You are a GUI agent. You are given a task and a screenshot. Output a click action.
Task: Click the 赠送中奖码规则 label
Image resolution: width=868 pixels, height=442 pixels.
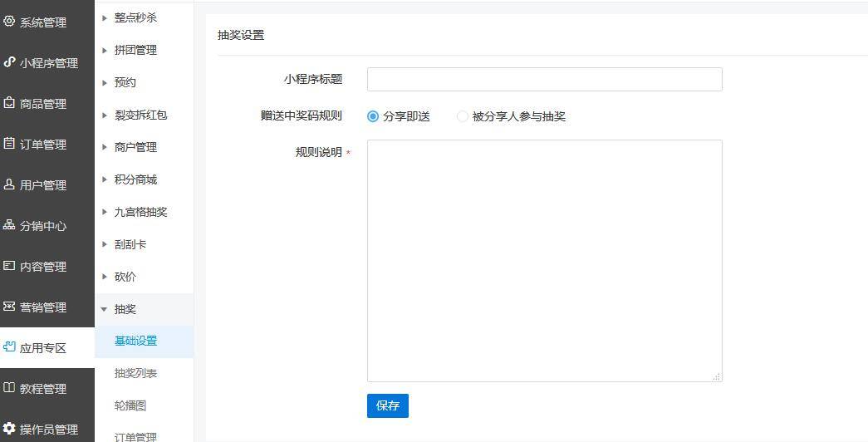click(302, 115)
